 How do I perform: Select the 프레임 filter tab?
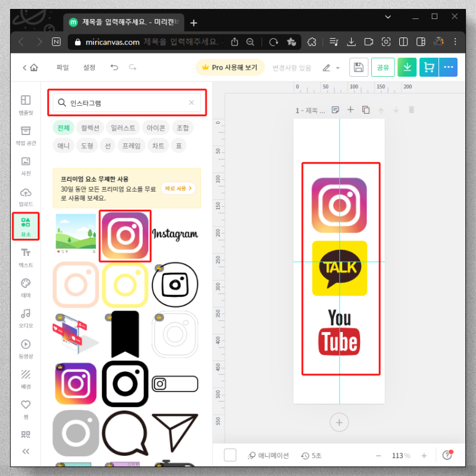[x=131, y=146]
